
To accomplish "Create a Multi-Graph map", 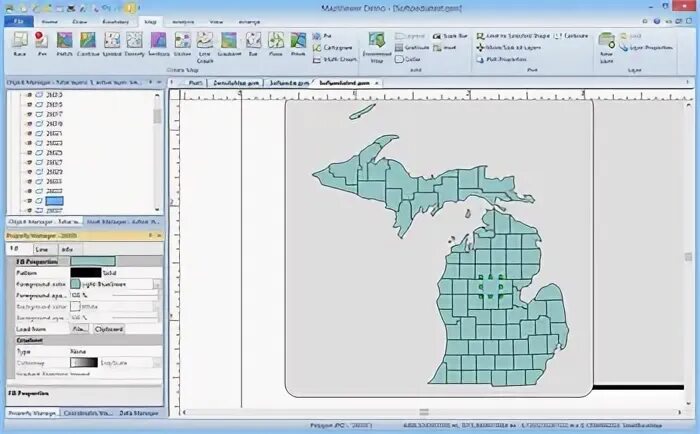I will 334,59.
